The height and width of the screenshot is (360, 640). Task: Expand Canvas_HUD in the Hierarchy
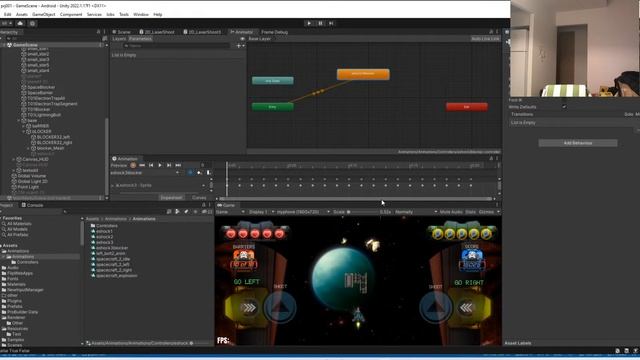[x=13, y=159]
